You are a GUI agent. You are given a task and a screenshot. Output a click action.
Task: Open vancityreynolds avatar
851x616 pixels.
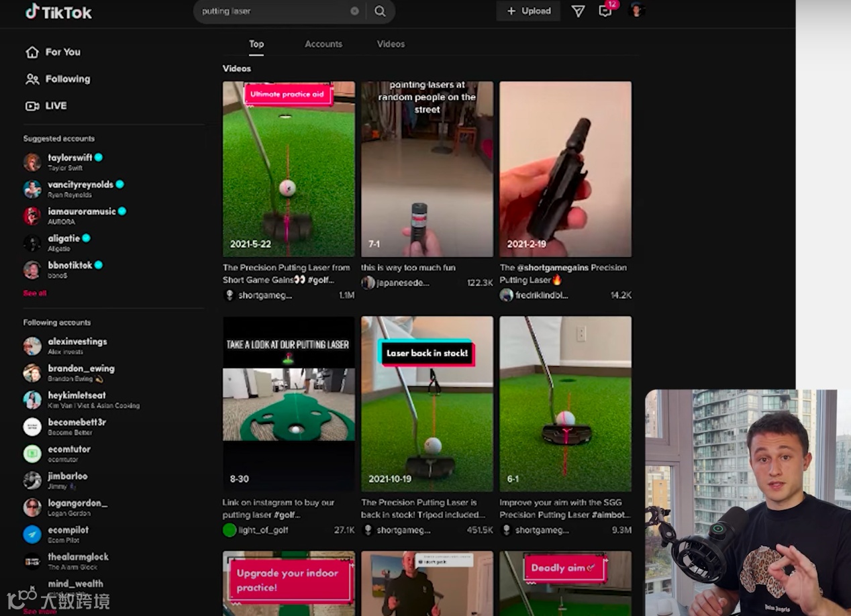click(32, 189)
